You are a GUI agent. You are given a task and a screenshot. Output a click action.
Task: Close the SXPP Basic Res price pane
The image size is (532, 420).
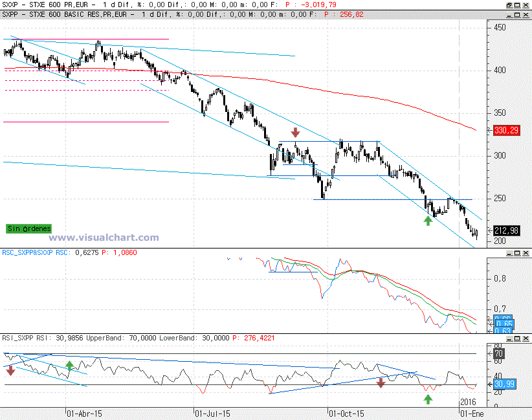point(526,15)
